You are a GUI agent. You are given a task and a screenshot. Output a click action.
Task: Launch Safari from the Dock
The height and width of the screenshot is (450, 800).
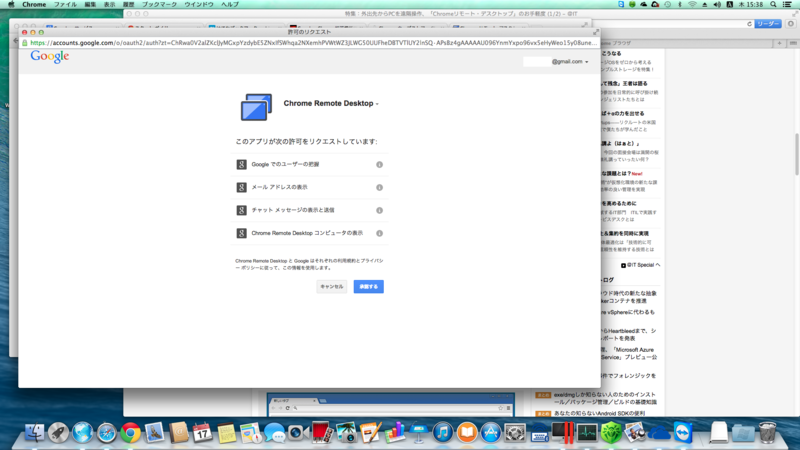(x=106, y=433)
